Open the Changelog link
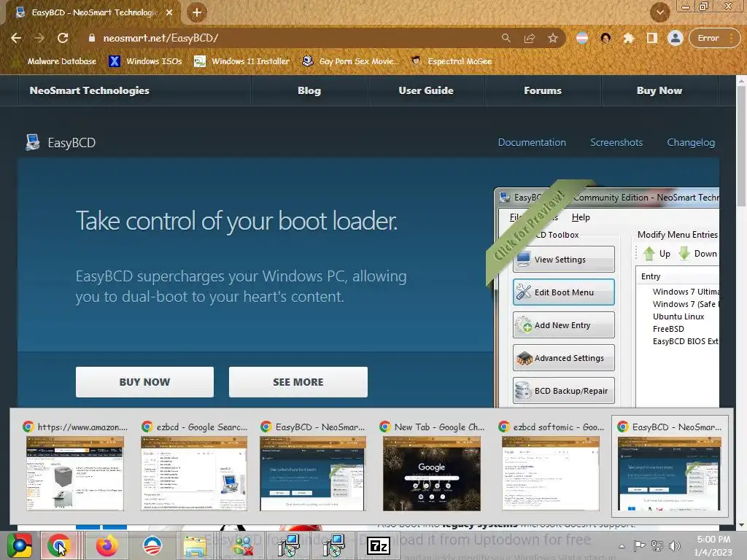747x560 pixels. pos(691,142)
